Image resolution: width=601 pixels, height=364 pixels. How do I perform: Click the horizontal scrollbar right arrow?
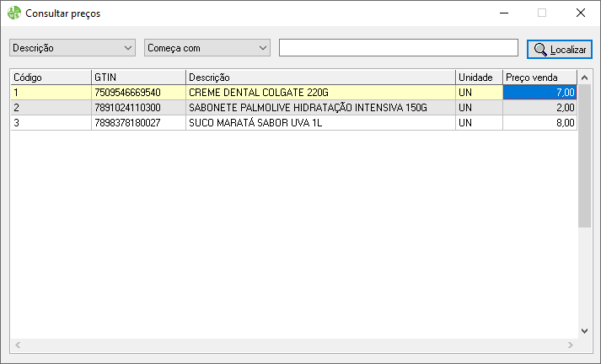[x=572, y=345]
